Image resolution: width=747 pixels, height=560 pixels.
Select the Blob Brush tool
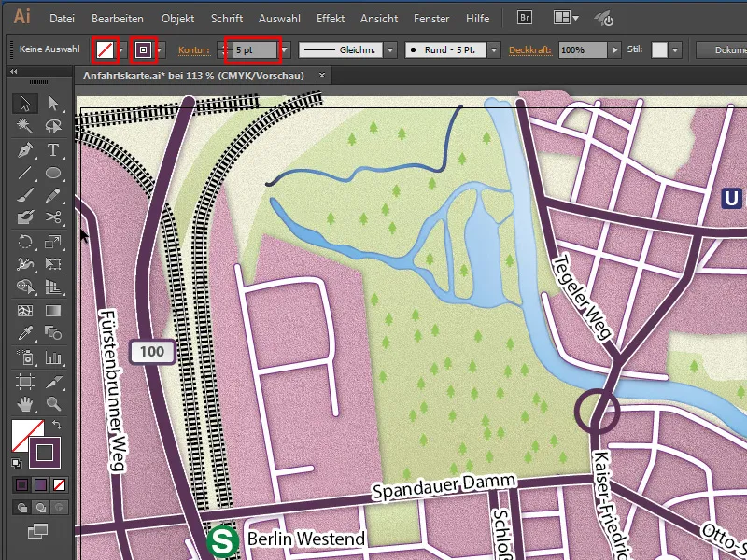click(25, 217)
